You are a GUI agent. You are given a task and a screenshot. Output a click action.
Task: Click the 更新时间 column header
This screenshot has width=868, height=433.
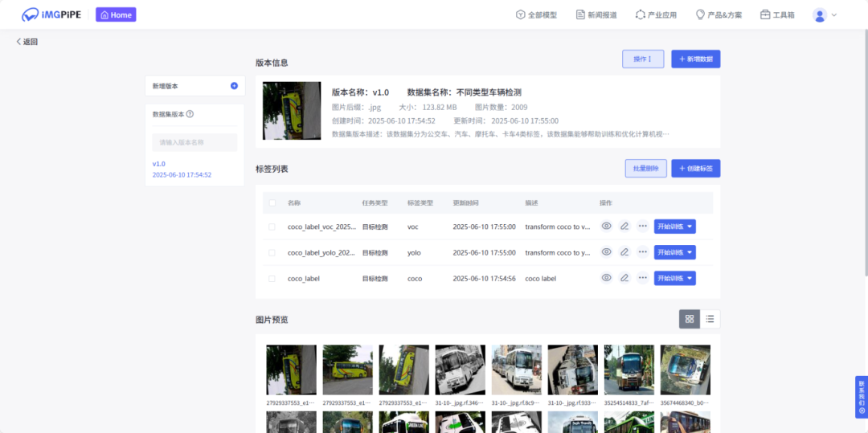coord(467,203)
